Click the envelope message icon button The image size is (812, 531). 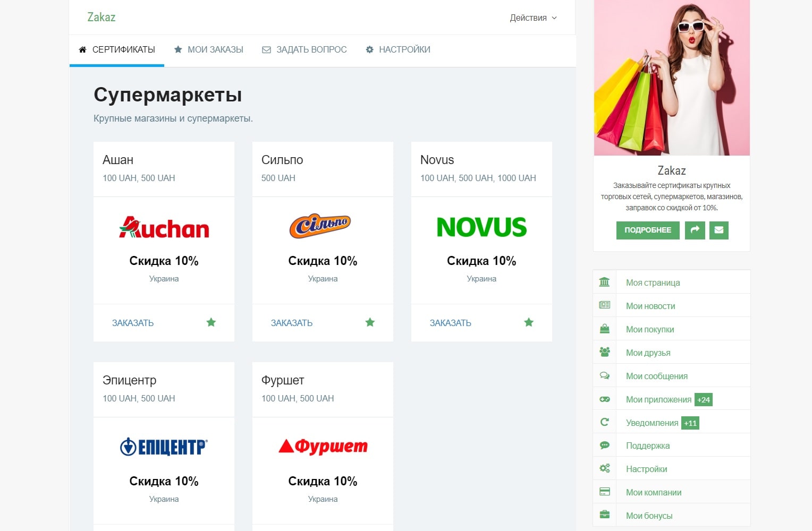(x=719, y=230)
